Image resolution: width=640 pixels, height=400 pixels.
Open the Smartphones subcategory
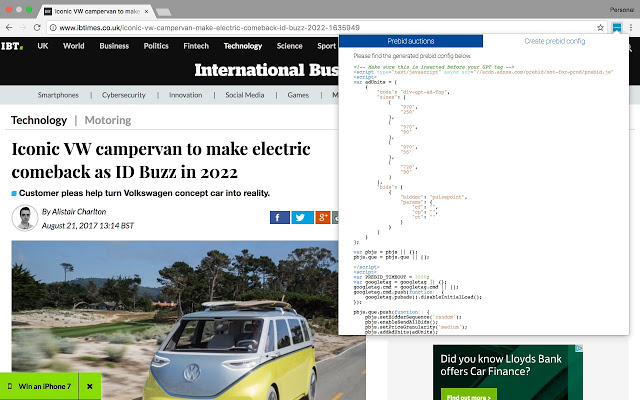click(x=58, y=95)
